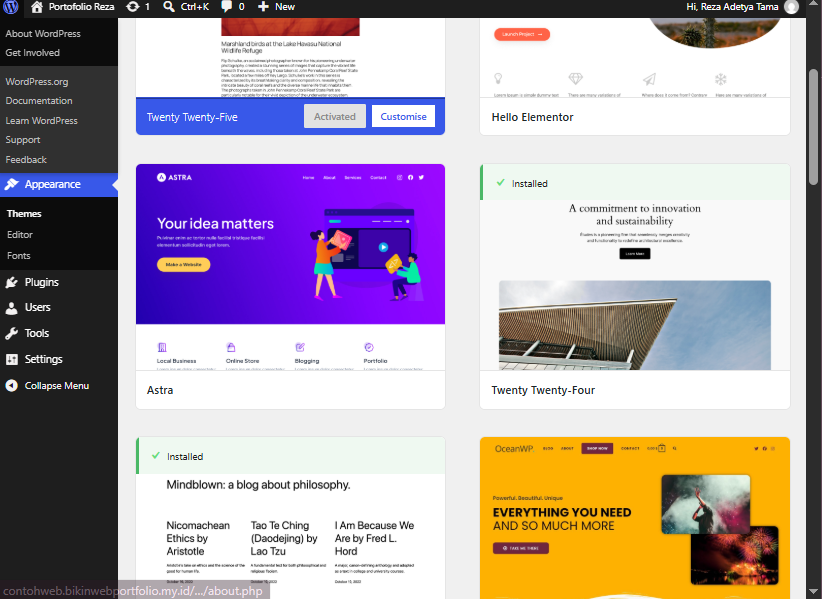Open the site home icon in the admin bar
This screenshot has height=599, width=822.
37,7
